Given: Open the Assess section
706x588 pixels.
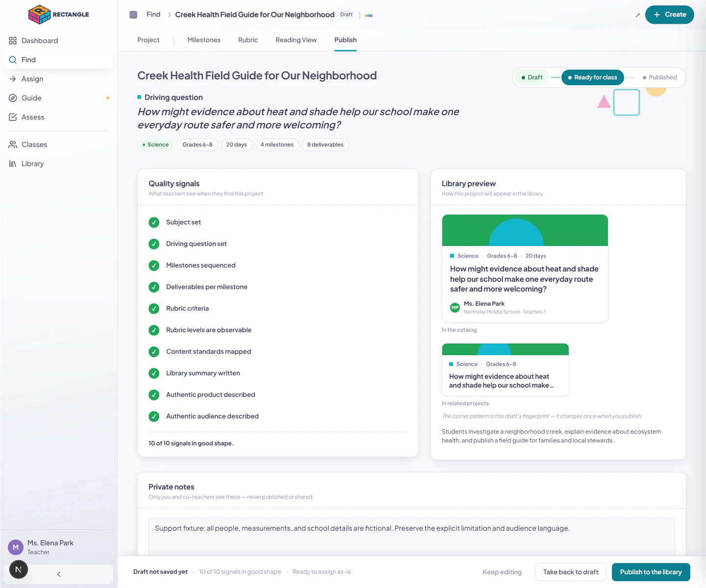Looking at the screenshot, I should click(x=59, y=117).
